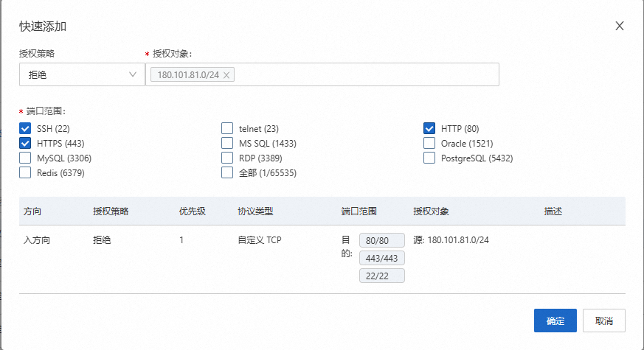
Task: Enable the telnet (23) port checkbox
Action: tap(227, 128)
